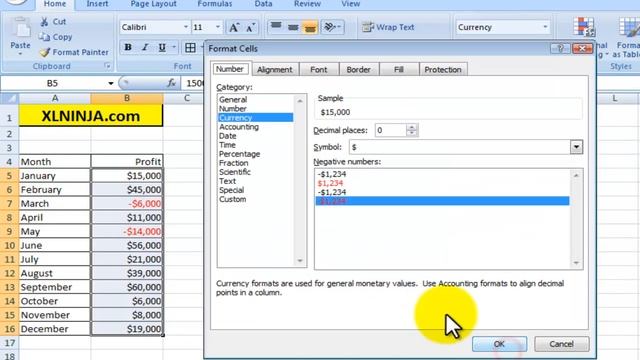Open the View ribbon tab
This screenshot has width=640, height=360.
click(351, 4)
